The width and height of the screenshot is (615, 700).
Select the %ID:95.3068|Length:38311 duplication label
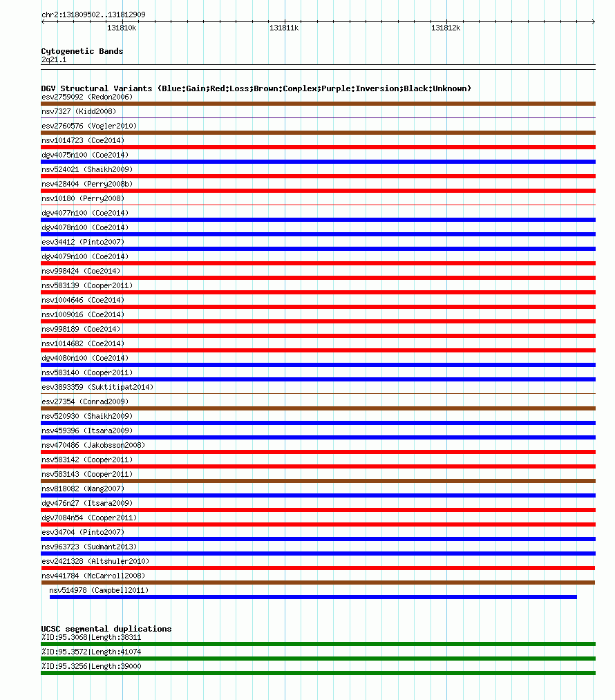click(91, 638)
